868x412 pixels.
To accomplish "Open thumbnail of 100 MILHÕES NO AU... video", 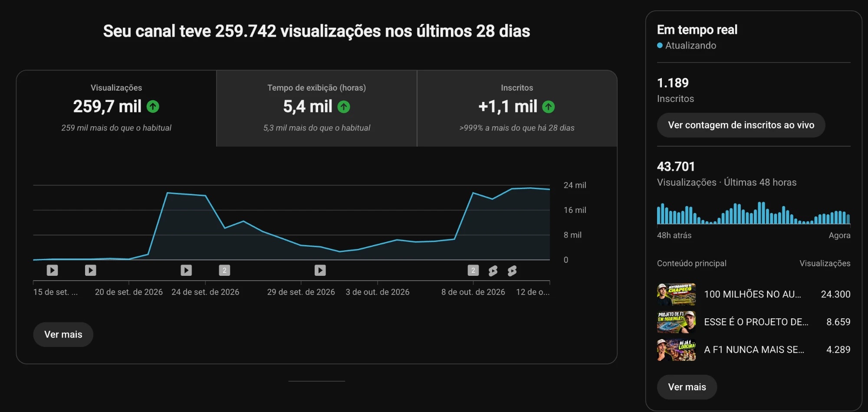I will click(x=677, y=294).
